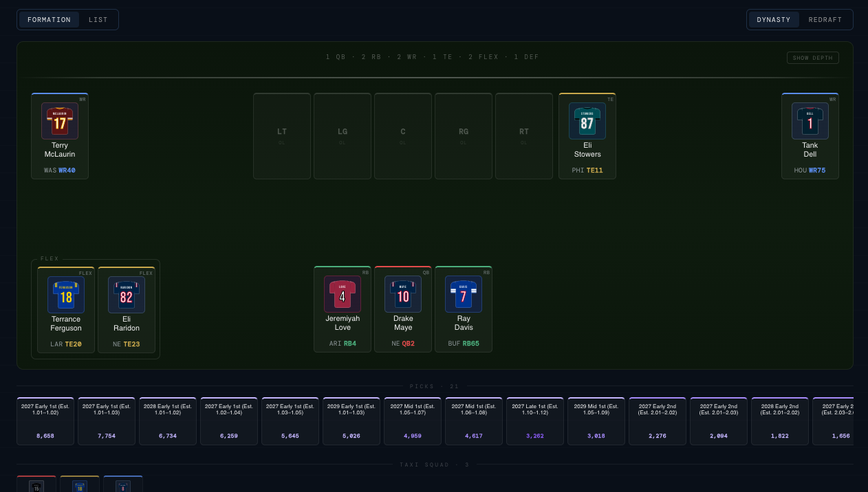Screen dimensions: 868x492
Task: Select the C offensive line slot
Action: click(403, 136)
